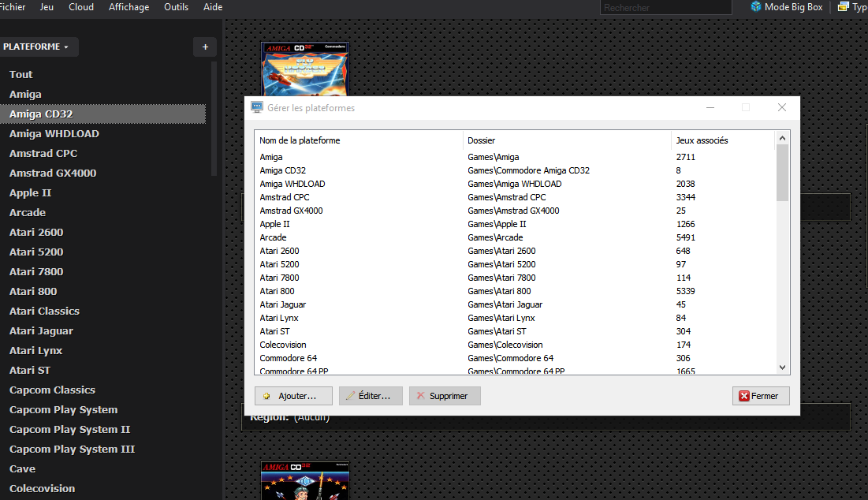This screenshot has height=500, width=868.
Task: Select Atari Classics in the sidebar
Action: (x=44, y=311)
